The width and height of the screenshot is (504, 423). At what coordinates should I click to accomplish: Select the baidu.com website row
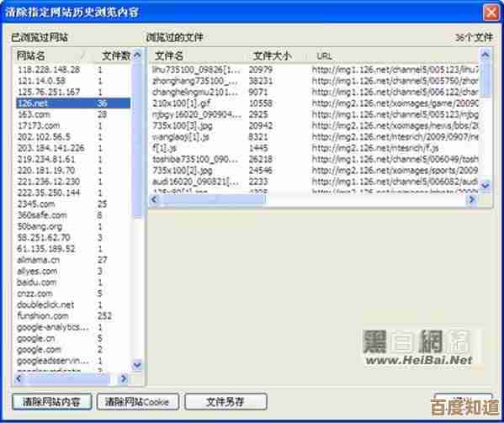point(73,283)
